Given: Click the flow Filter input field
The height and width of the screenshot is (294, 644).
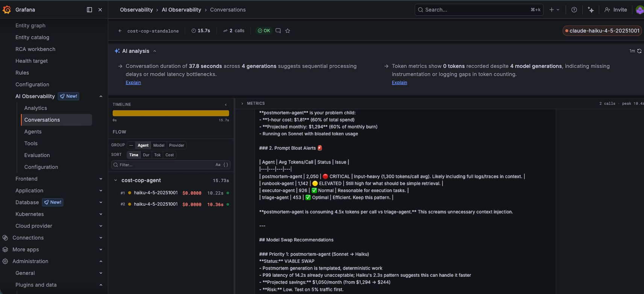Looking at the screenshot, I should click(171, 165).
